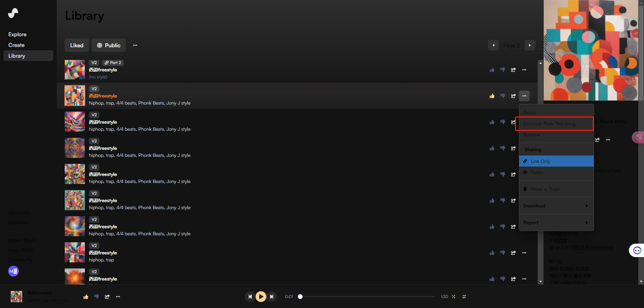This screenshot has height=308, width=644.
Task: Open the Create page
Action: tap(16, 45)
